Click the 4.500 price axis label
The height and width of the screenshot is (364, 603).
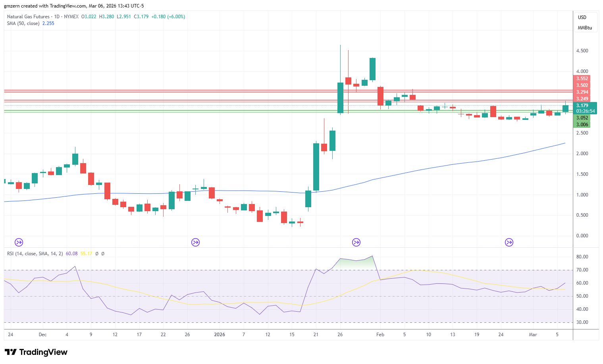582,51
